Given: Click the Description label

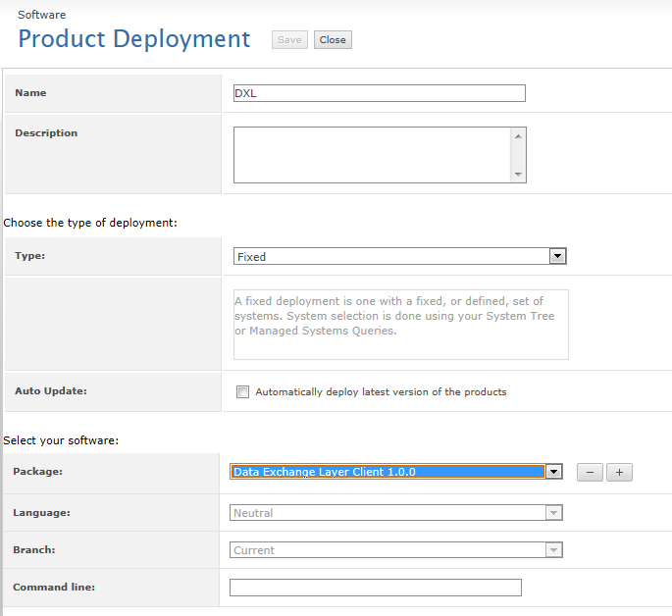Looking at the screenshot, I should (x=46, y=133).
